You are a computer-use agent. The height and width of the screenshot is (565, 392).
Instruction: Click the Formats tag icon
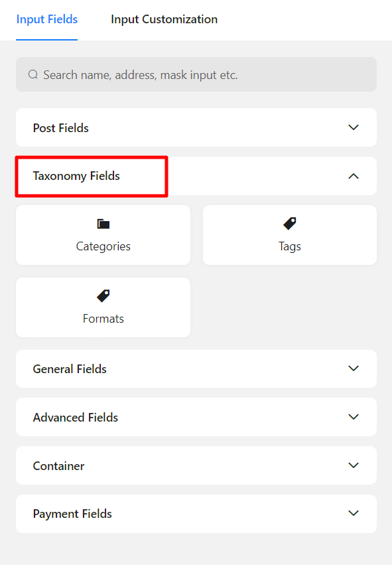point(103,296)
